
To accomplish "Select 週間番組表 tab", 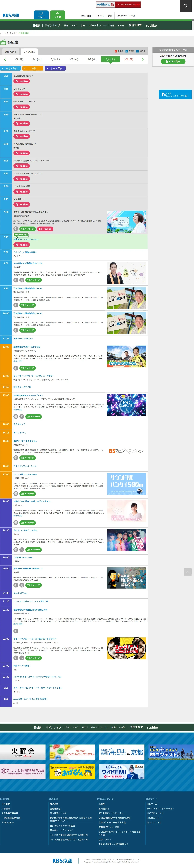I will [10, 52].
